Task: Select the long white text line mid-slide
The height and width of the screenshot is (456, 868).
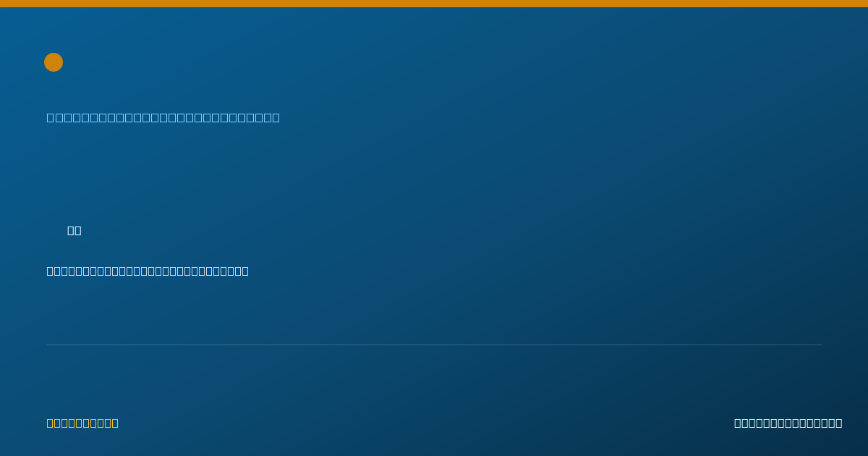Action: pyautogui.click(x=148, y=271)
